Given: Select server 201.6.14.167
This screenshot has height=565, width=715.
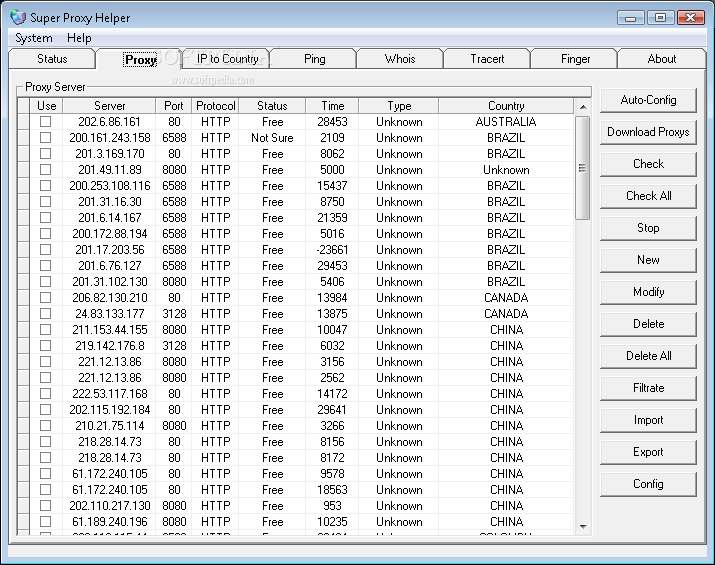Looking at the screenshot, I should click(109, 218).
